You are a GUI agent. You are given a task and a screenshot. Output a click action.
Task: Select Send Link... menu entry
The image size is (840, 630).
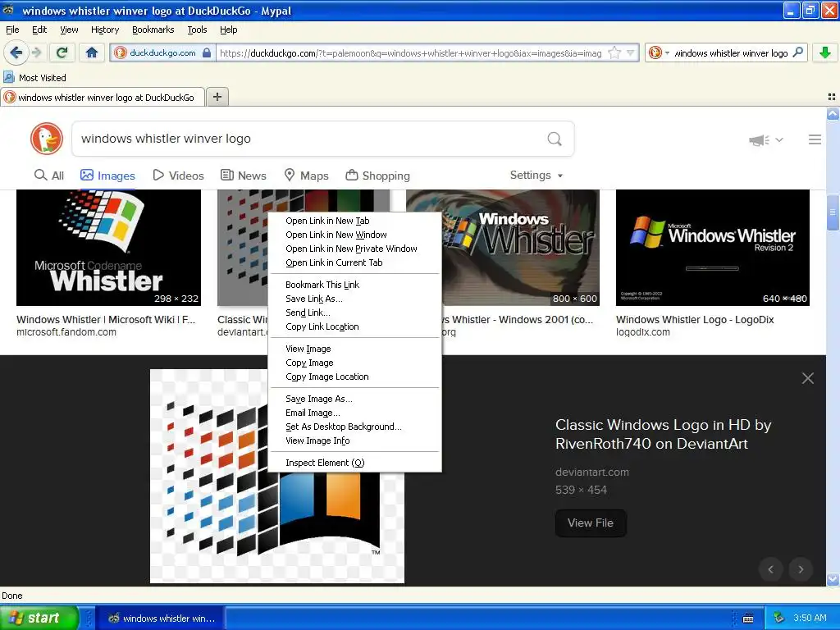354,313
